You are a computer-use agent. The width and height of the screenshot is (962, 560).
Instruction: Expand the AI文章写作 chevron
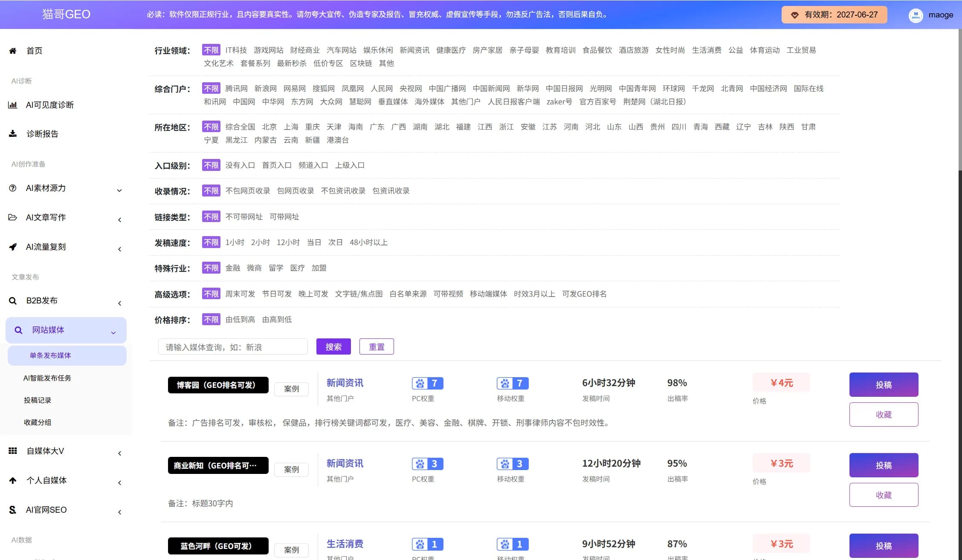(x=119, y=220)
